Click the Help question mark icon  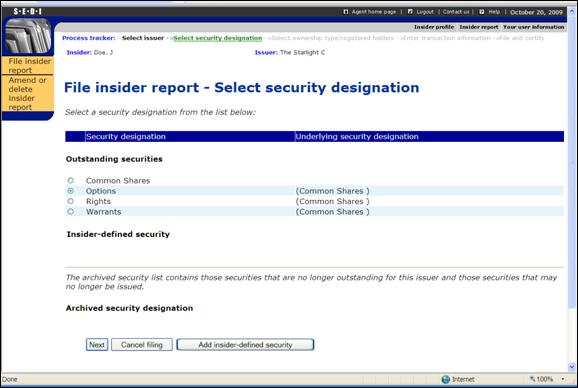click(481, 12)
